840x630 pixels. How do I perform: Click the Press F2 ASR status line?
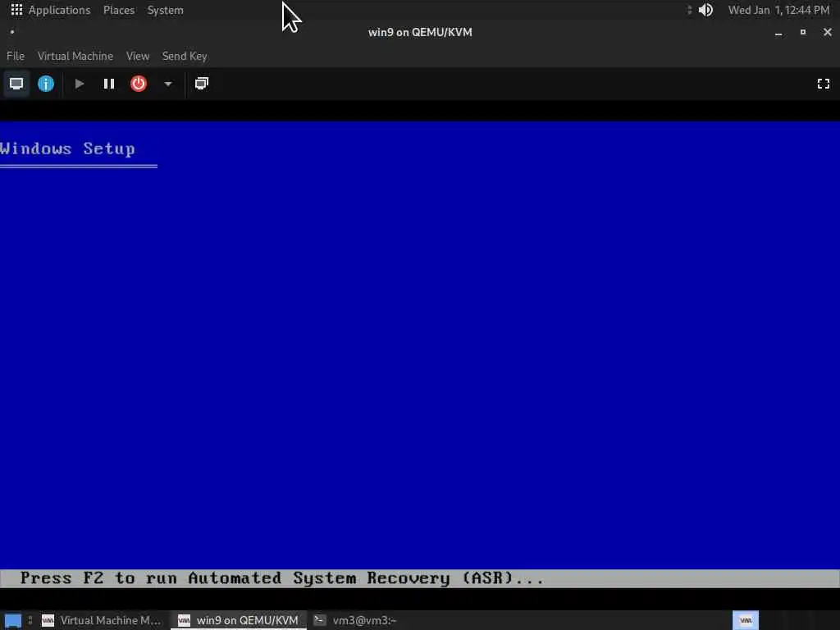click(420, 578)
